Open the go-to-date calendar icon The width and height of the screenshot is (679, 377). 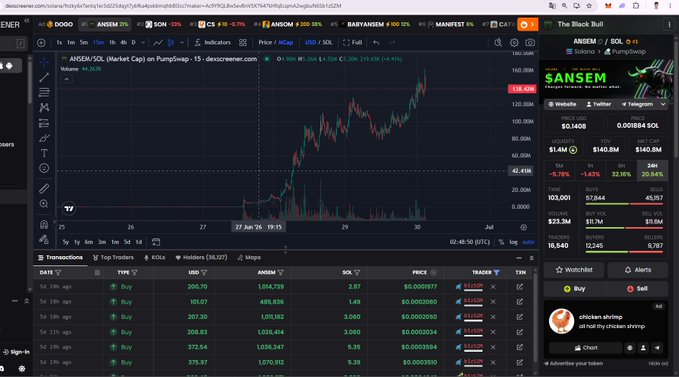[156, 242]
